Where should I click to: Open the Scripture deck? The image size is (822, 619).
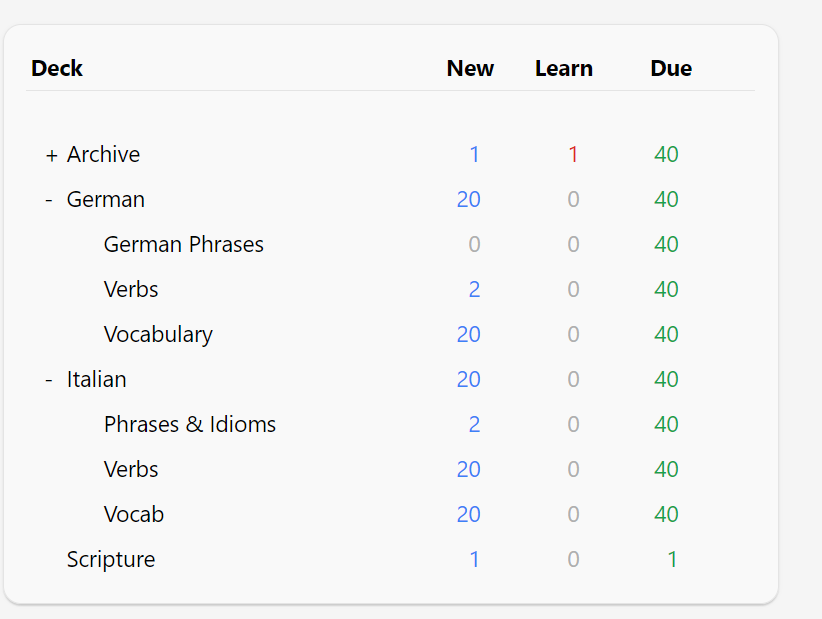[111, 560]
